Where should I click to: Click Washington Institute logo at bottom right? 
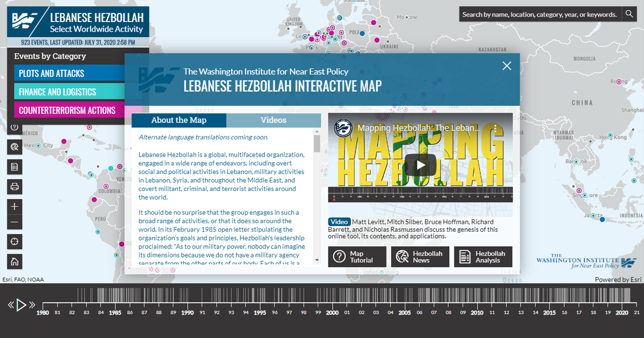[x=586, y=261]
